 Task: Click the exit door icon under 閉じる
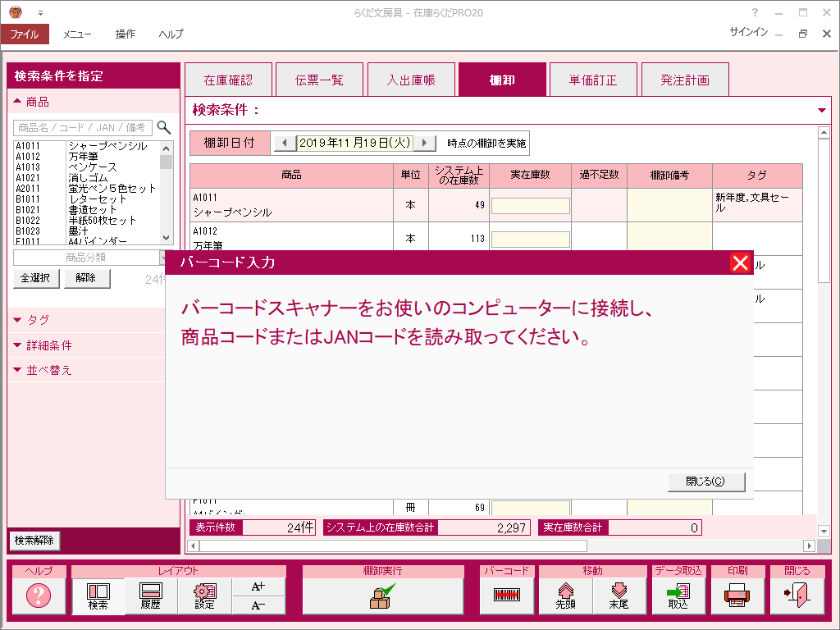pyautogui.click(x=797, y=596)
